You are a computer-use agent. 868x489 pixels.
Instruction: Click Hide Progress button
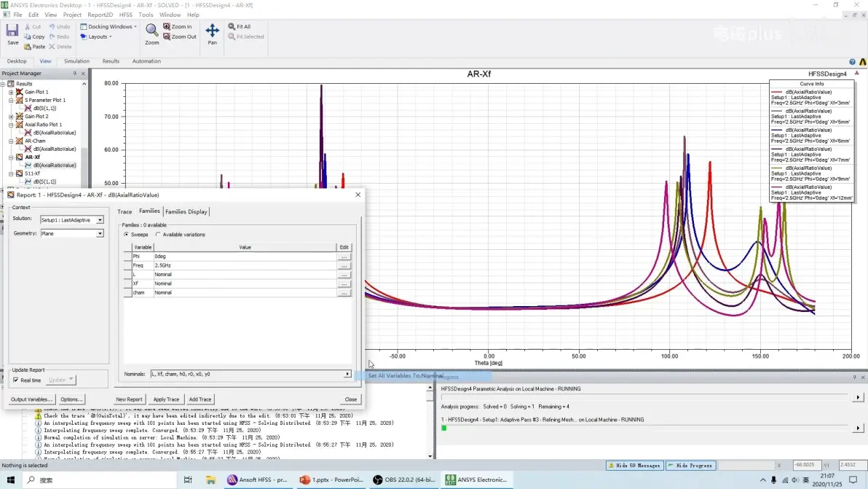tap(690, 466)
